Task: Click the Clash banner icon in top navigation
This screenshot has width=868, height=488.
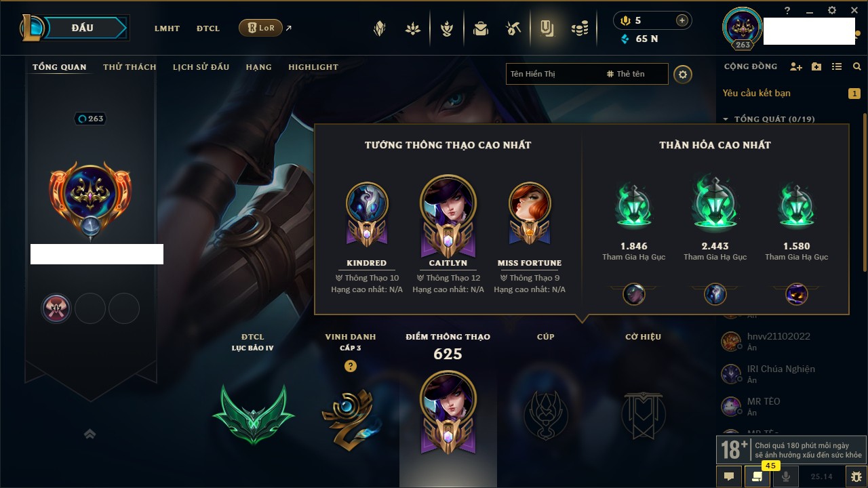Action: [446, 28]
